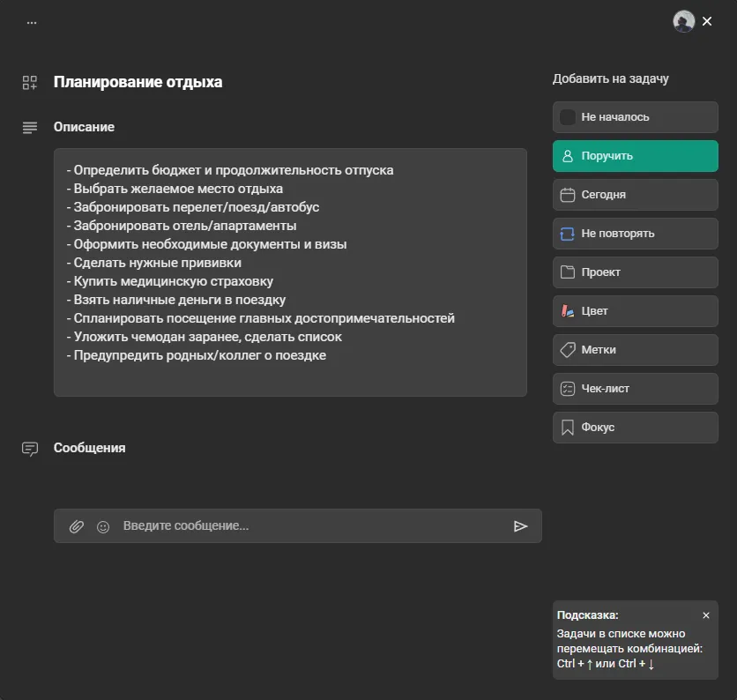
Task: Click the paperclip attachment icon
Action: tap(76, 526)
